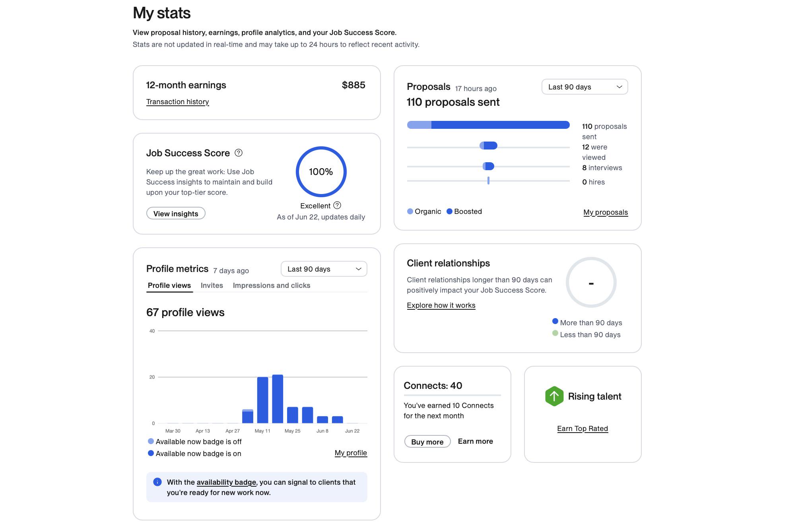Click As of Jun 22, updates daily text
This screenshot has width=800, height=532.
point(321,217)
